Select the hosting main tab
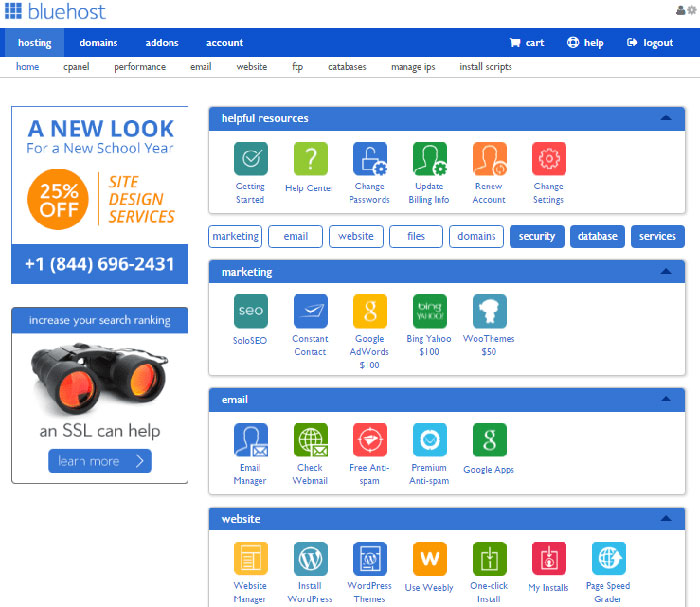 34,43
